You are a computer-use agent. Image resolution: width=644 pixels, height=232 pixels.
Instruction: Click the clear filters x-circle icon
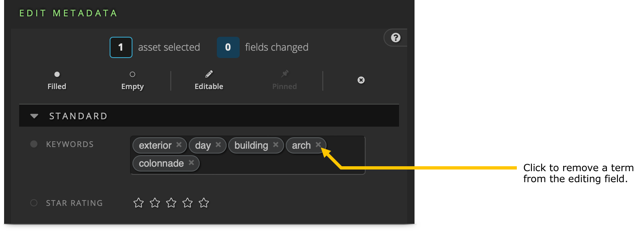pos(361,80)
